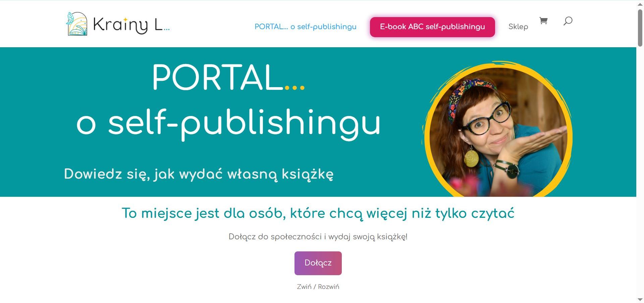Click the scrollbar down arrow
The height and width of the screenshot is (303, 644).
point(640,299)
